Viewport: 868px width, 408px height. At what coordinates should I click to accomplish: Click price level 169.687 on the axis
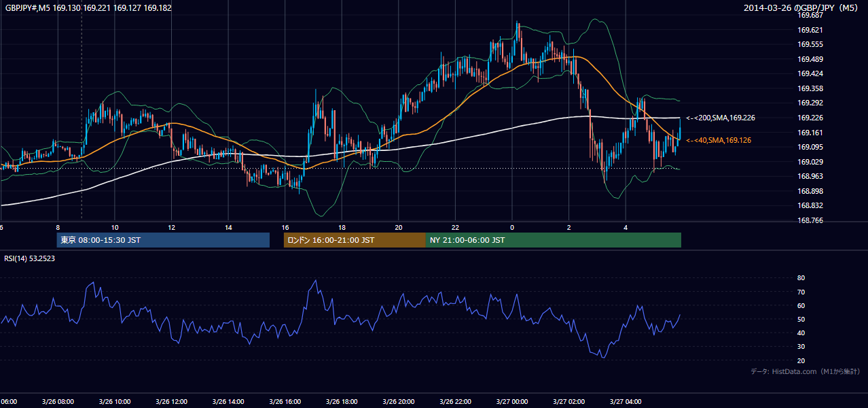pyautogui.click(x=810, y=15)
